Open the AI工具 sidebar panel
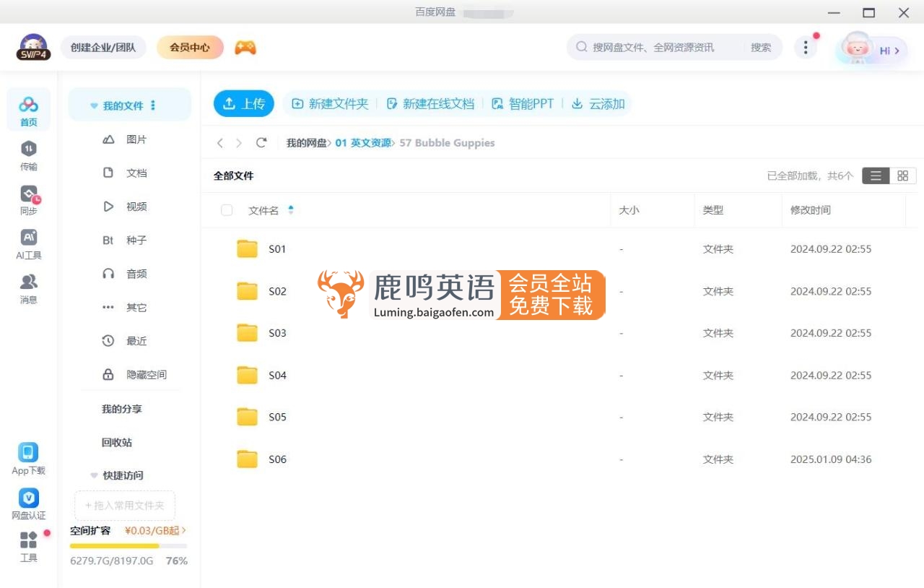Screen dimensions: 924x588 point(28,243)
